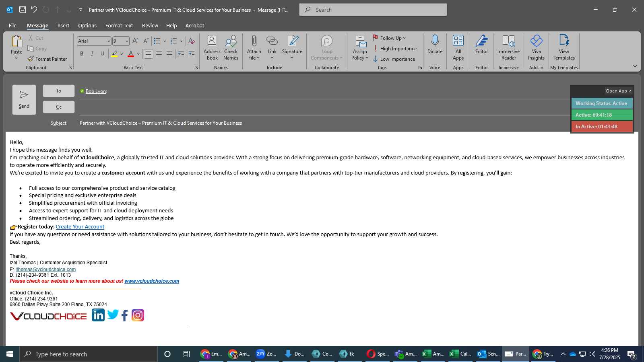Click Check Names icon

(231, 41)
